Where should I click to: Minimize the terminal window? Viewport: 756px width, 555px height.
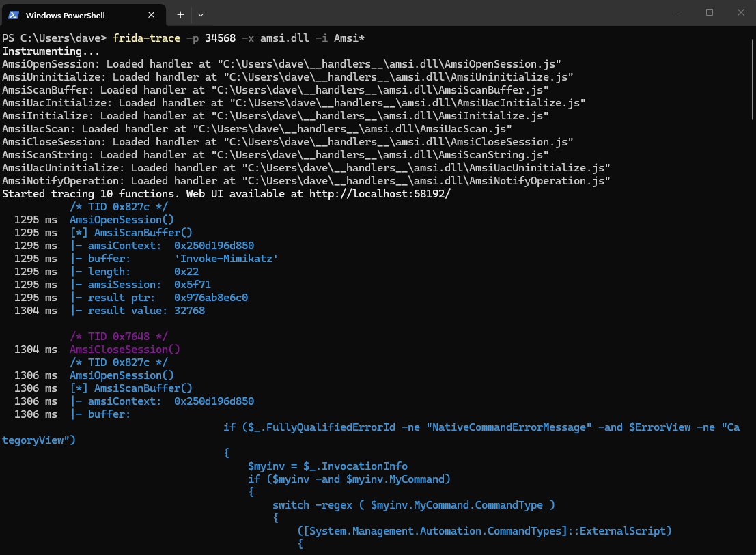tap(678, 12)
